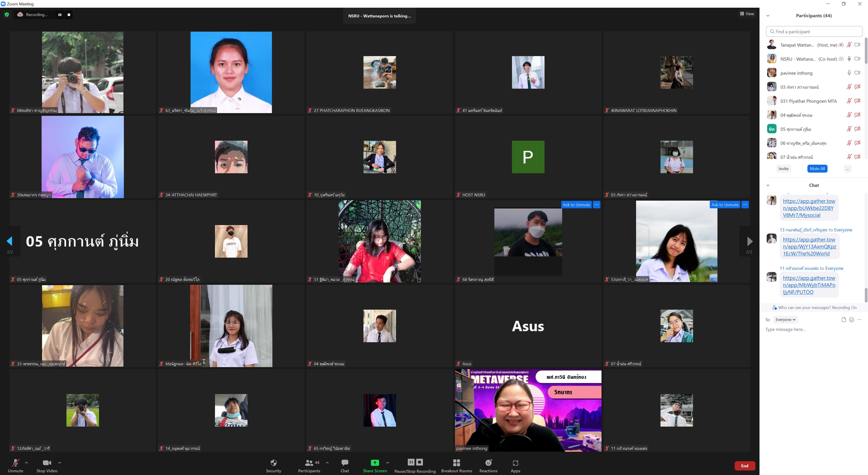
Task: Click the Unmute microphone icon
Action: coord(16,463)
